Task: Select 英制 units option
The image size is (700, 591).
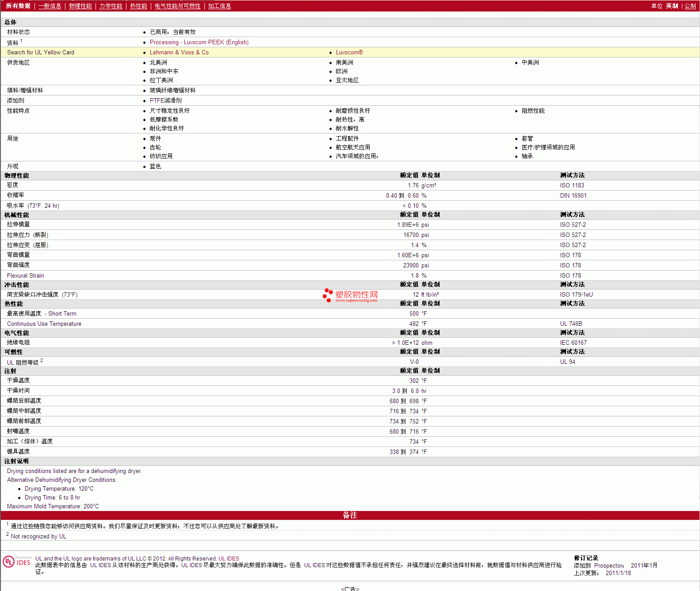Action: (672, 6)
